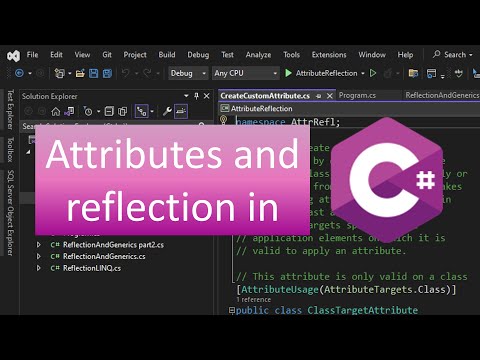Open the AttributeReflection startup target dropdown arrow

[x=363, y=73]
